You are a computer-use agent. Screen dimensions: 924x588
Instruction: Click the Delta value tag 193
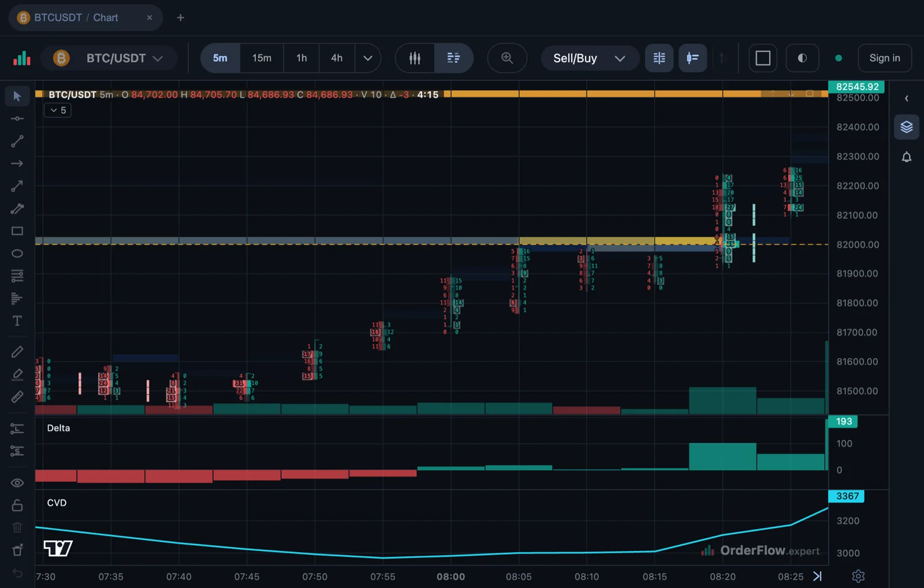click(843, 422)
